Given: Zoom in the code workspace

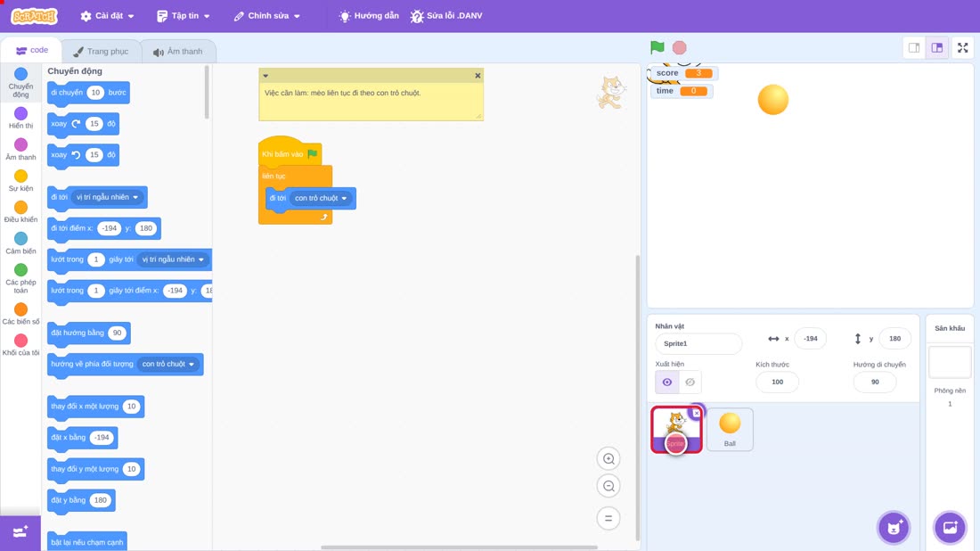Looking at the screenshot, I should click(608, 459).
